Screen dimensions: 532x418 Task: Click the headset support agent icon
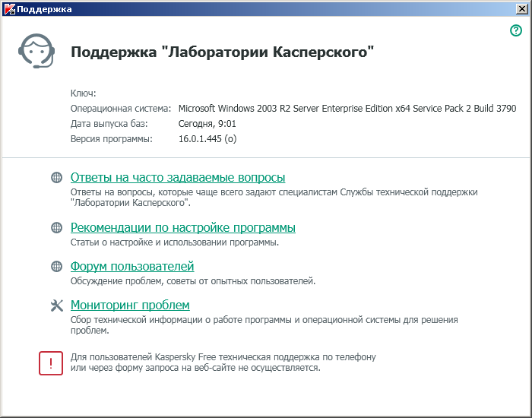tap(36, 51)
